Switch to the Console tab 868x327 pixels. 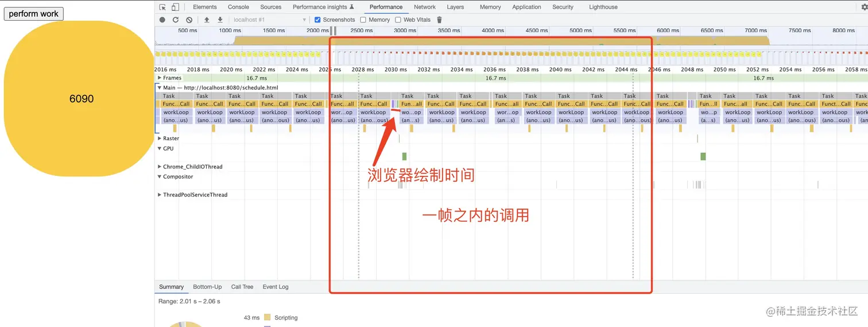coord(238,7)
